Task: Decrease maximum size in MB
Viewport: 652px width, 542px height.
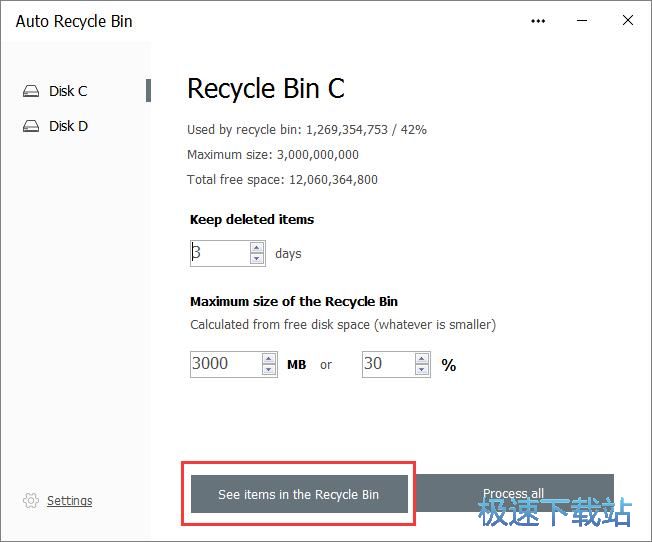Action: (269, 370)
